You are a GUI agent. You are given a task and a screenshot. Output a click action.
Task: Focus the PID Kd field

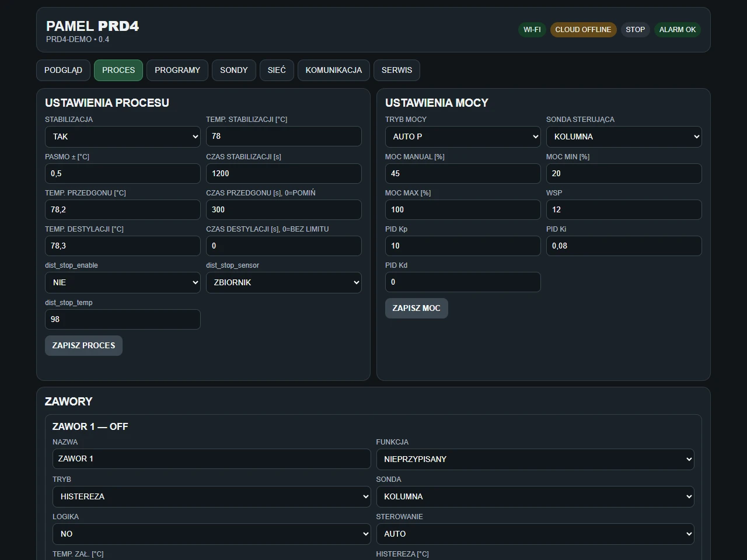tap(463, 282)
